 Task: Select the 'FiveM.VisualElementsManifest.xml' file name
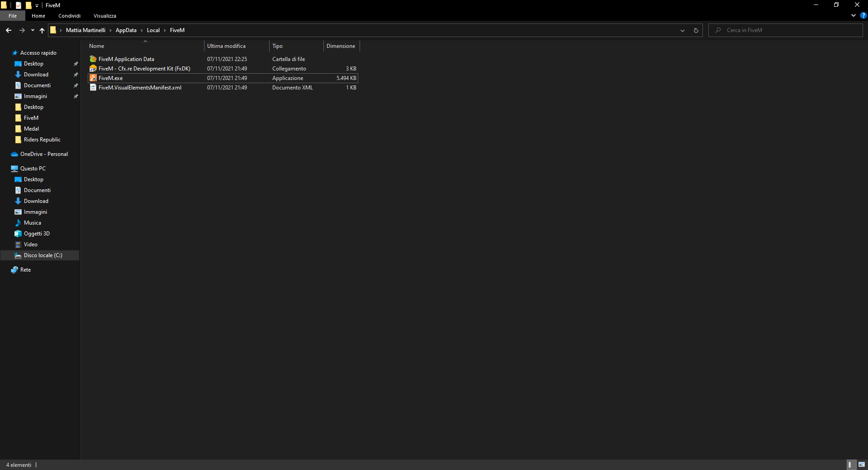point(140,88)
